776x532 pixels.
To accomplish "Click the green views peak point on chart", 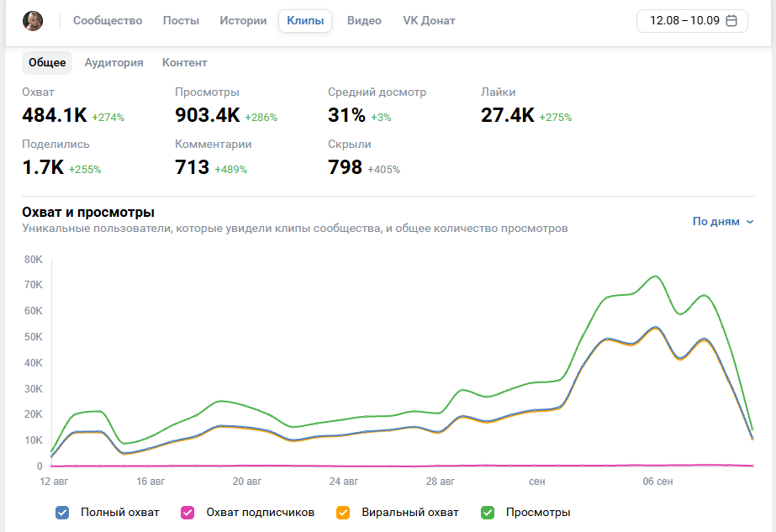I will pyautogui.click(x=656, y=277).
